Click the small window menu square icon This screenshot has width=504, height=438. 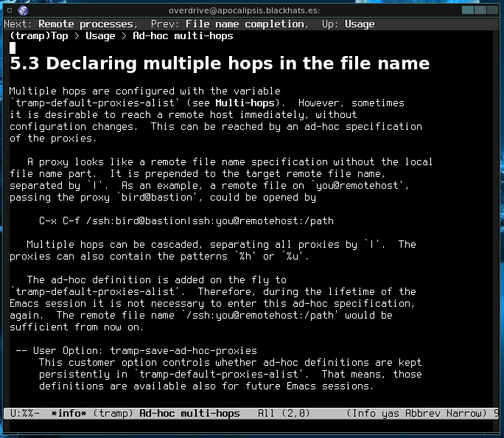tap(10, 10)
